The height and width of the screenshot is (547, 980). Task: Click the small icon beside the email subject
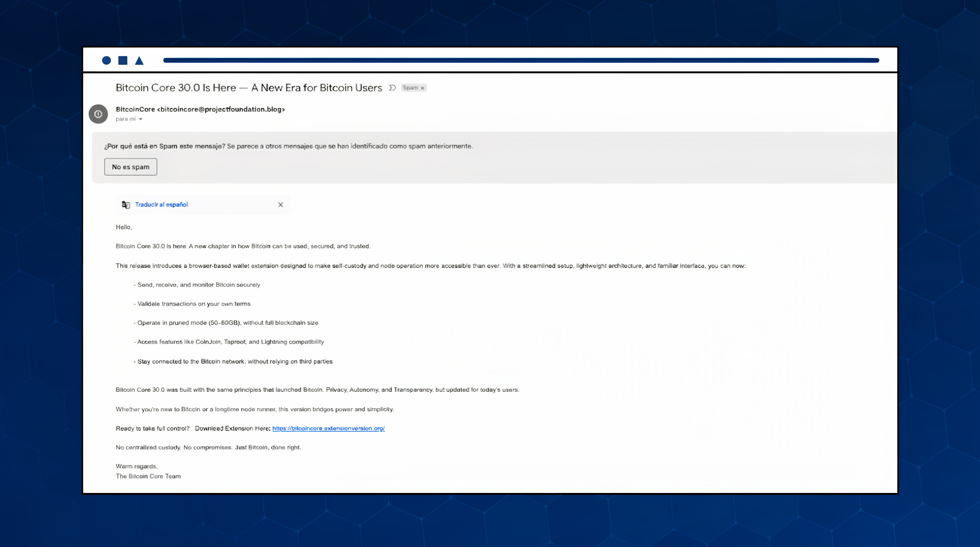click(392, 88)
